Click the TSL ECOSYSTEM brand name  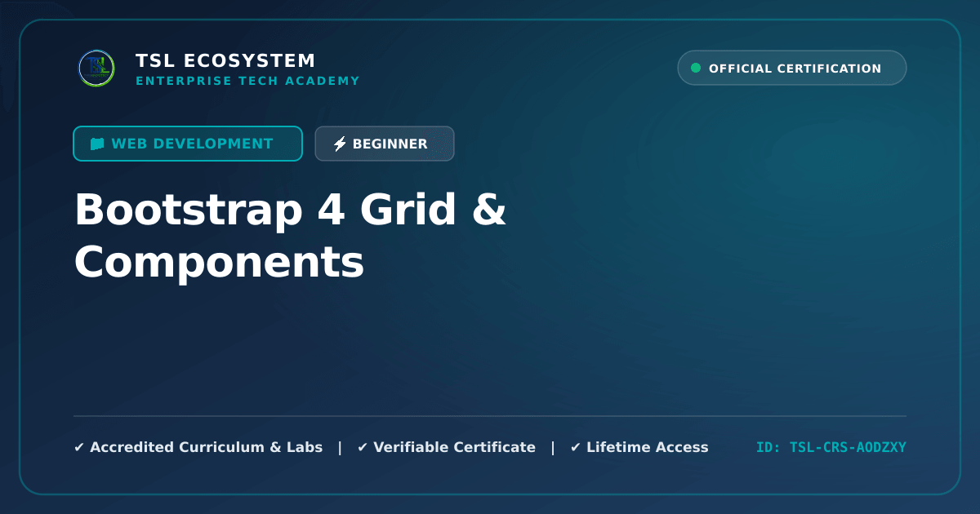(x=225, y=60)
